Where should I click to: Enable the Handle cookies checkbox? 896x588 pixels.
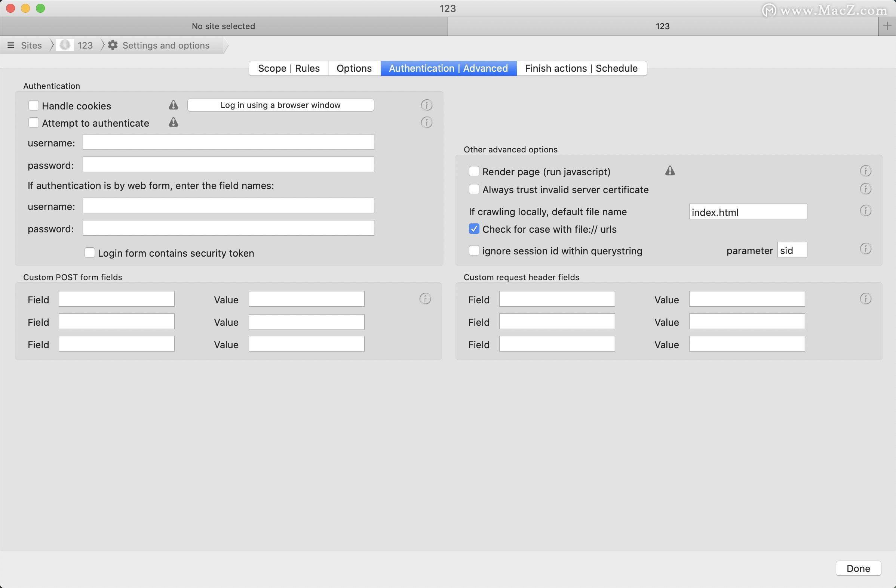(34, 105)
